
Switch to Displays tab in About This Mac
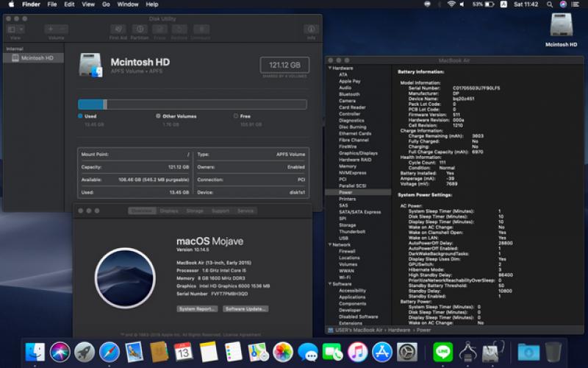point(169,210)
